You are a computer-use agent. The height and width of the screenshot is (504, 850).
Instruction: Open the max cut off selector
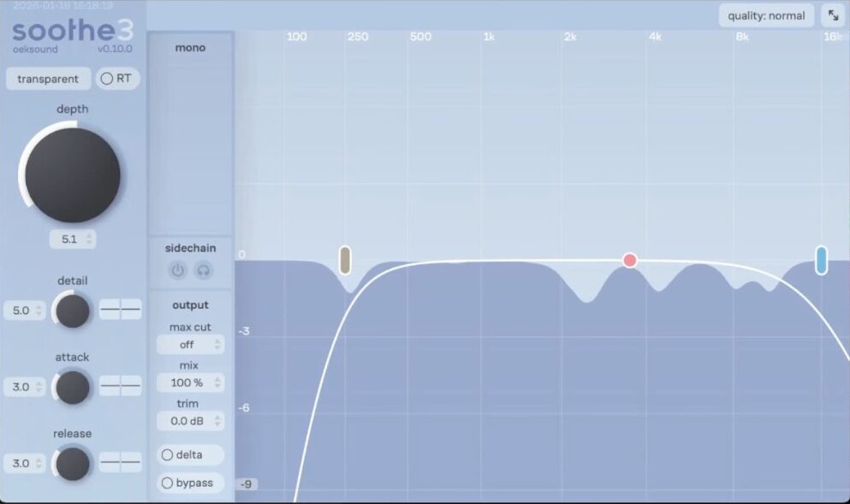click(x=190, y=345)
